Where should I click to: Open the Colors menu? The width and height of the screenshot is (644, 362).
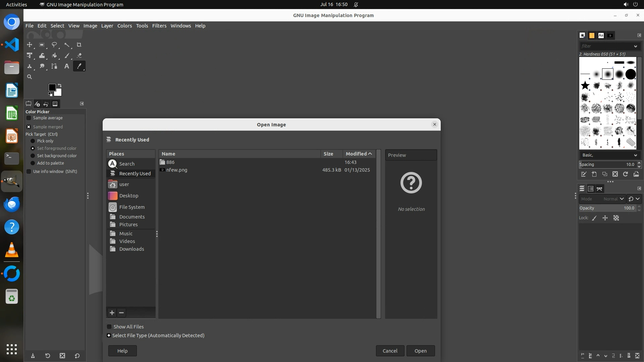124,26
